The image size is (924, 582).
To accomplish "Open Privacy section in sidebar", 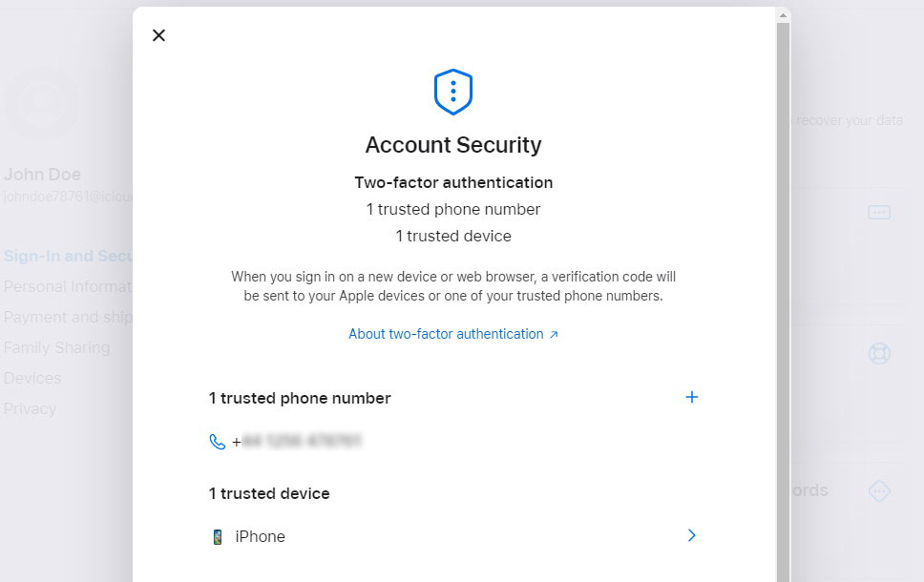I will click(30, 408).
